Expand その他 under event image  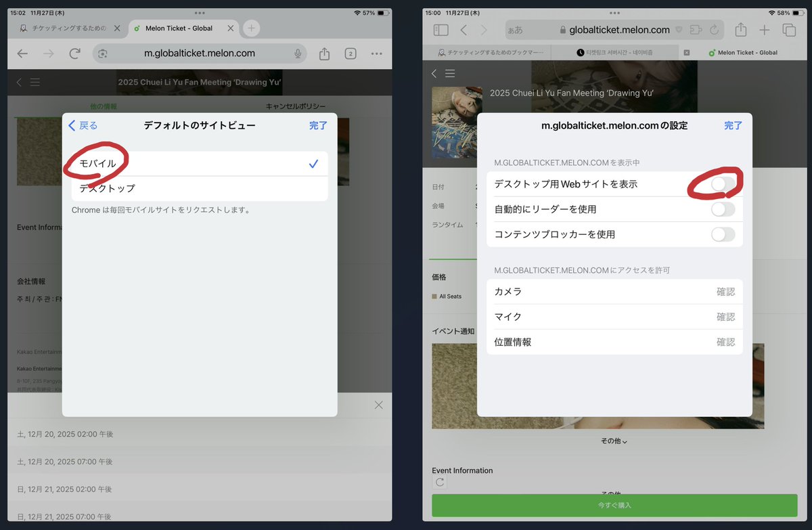tap(614, 441)
